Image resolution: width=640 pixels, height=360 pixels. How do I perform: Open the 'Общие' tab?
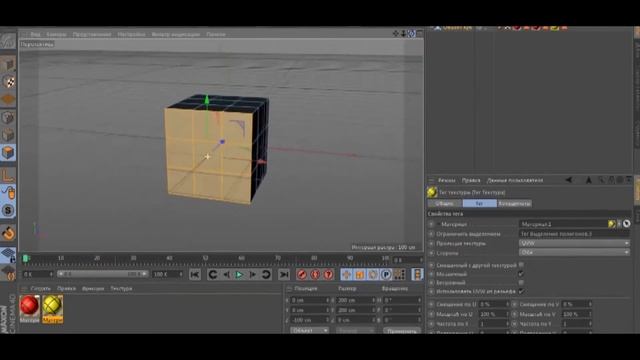pos(444,203)
